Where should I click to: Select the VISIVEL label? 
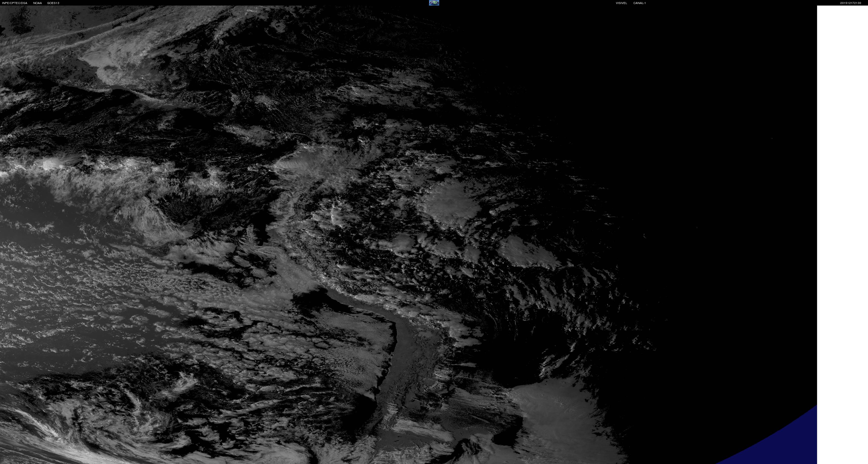621,3
